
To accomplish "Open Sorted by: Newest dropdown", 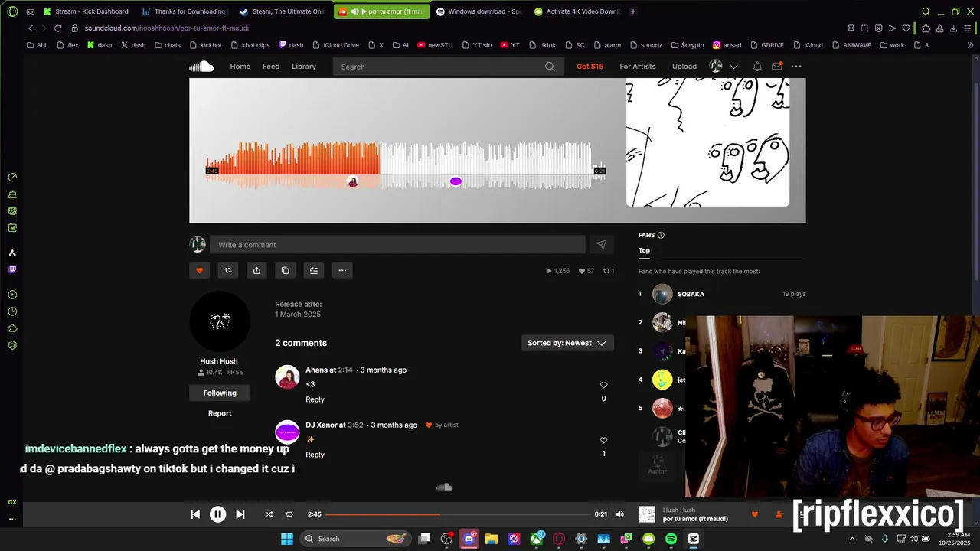I will click(567, 343).
